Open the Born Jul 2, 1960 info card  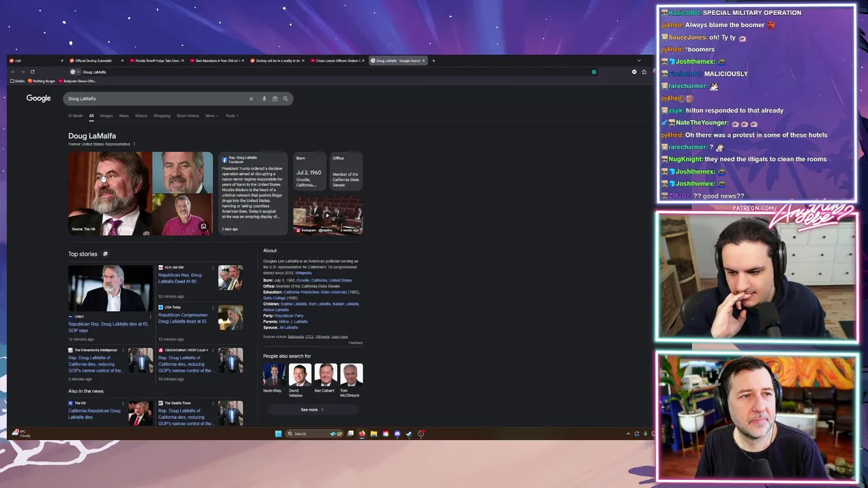pos(309,172)
